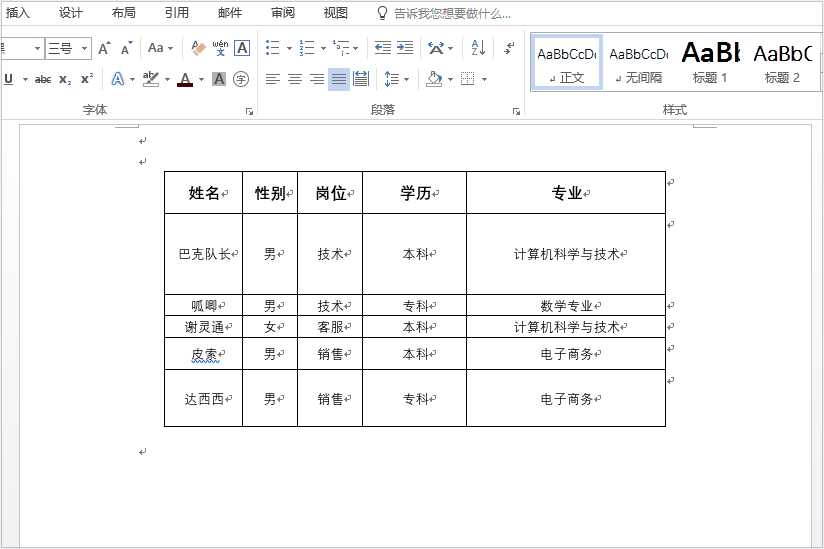Open the font name dropdown arrow

(37, 49)
